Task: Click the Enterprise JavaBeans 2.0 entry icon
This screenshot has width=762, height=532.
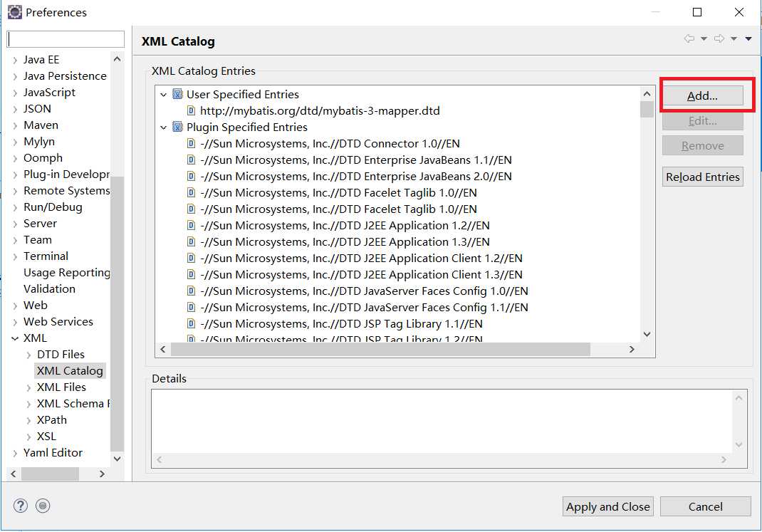Action: tap(192, 177)
